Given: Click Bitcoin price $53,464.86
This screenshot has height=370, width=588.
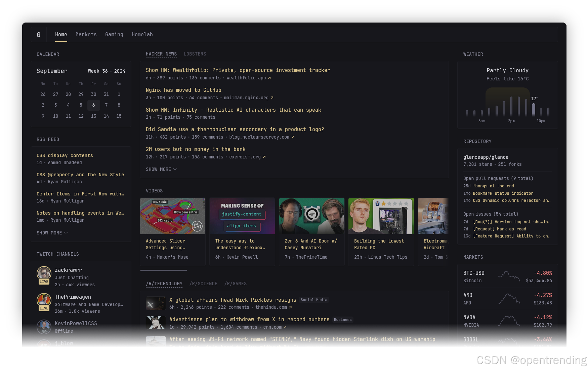Looking at the screenshot, I should pos(539,281).
